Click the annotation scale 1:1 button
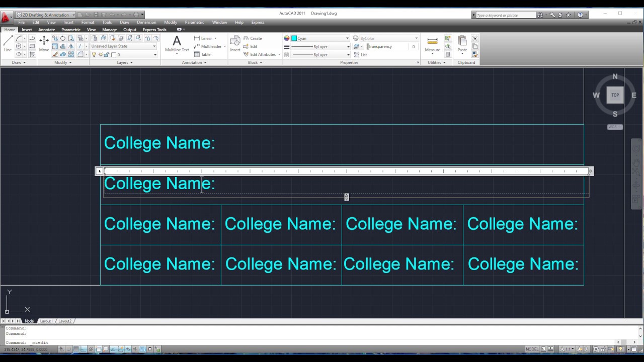The width and height of the screenshot is (644, 362). coord(568,349)
